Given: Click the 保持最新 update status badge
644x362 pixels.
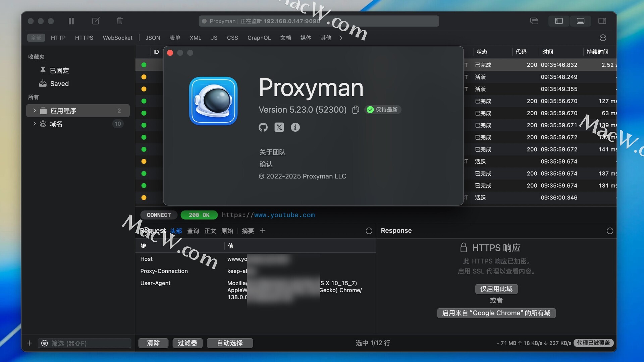Looking at the screenshot, I should point(383,110).
